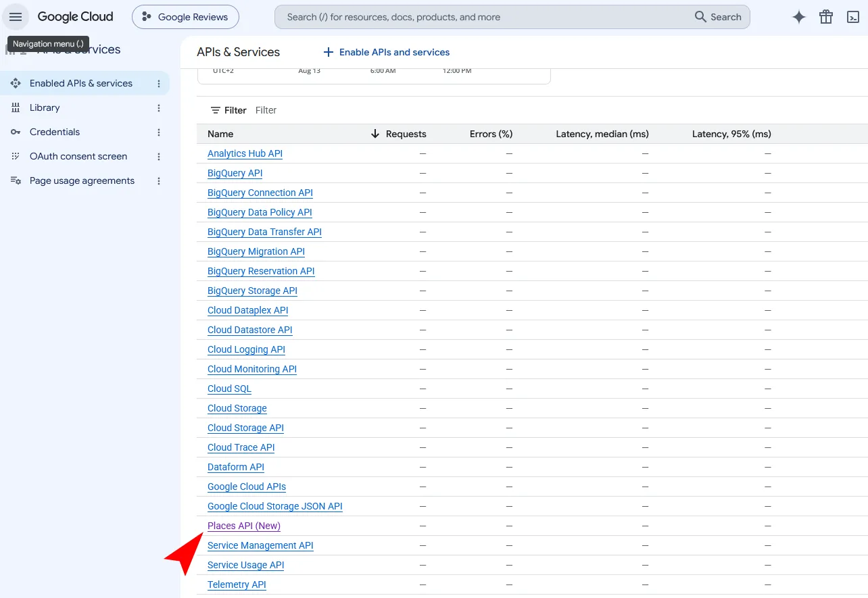
Task: Open the BigQuery Data Transfer API link
Action: tap(264, 232)
